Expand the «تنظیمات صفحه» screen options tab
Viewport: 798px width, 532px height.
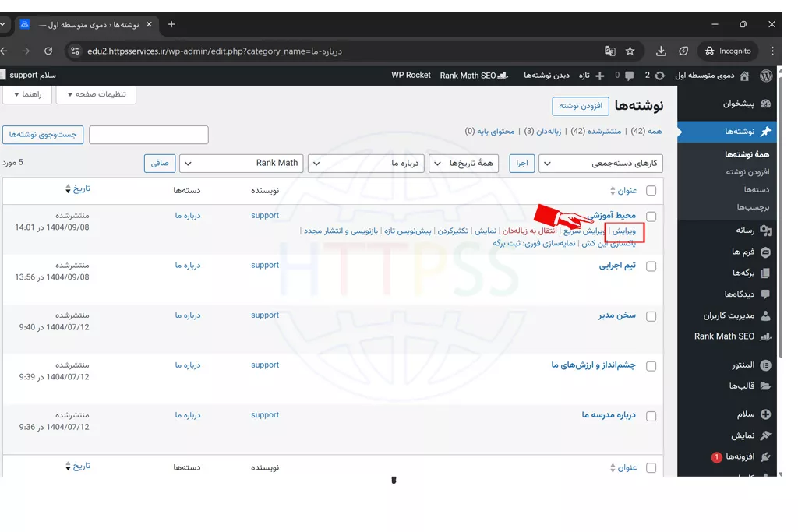coord(96,95)
